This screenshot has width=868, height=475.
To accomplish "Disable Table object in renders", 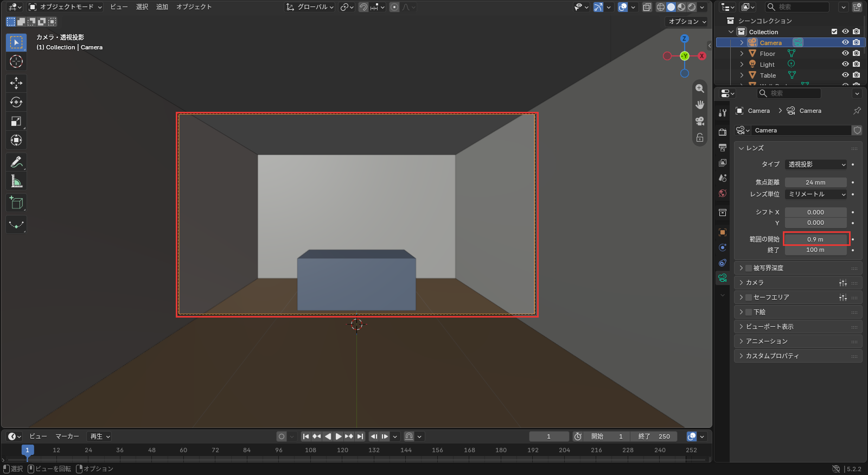I will tap(856, 75).
